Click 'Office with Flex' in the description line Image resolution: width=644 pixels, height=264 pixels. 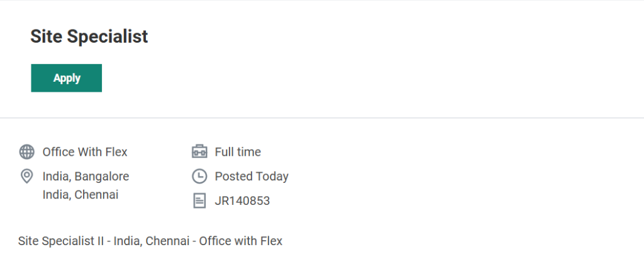[241, 241]
